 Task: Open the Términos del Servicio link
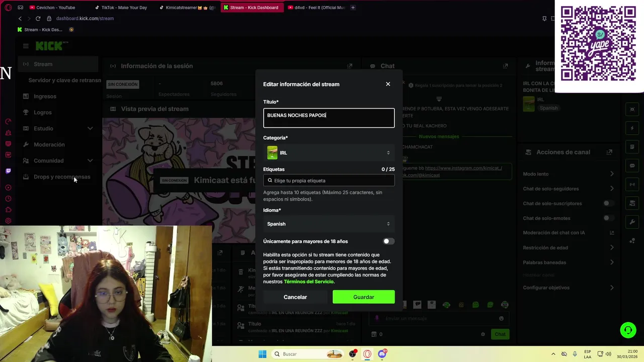(308, 282)
